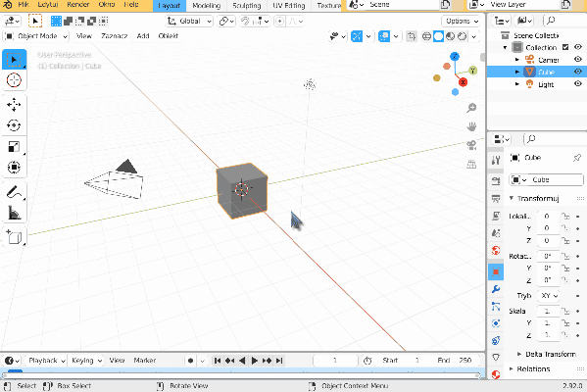Viewport: 587px width, 392px height.
Task: Pick the Annotate pencil tool
Action: click(x=14, y=192)
